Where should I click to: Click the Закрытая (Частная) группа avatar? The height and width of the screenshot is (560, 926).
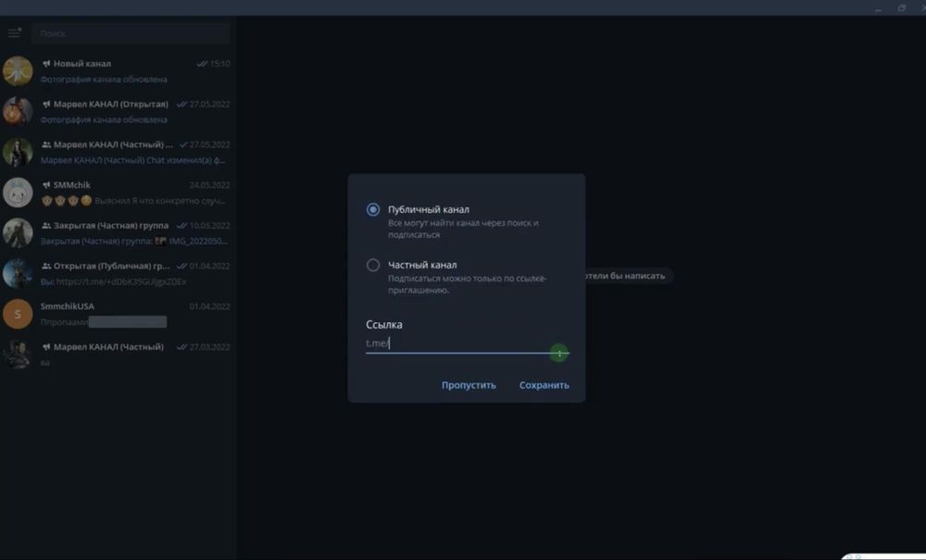pos(18,232)
